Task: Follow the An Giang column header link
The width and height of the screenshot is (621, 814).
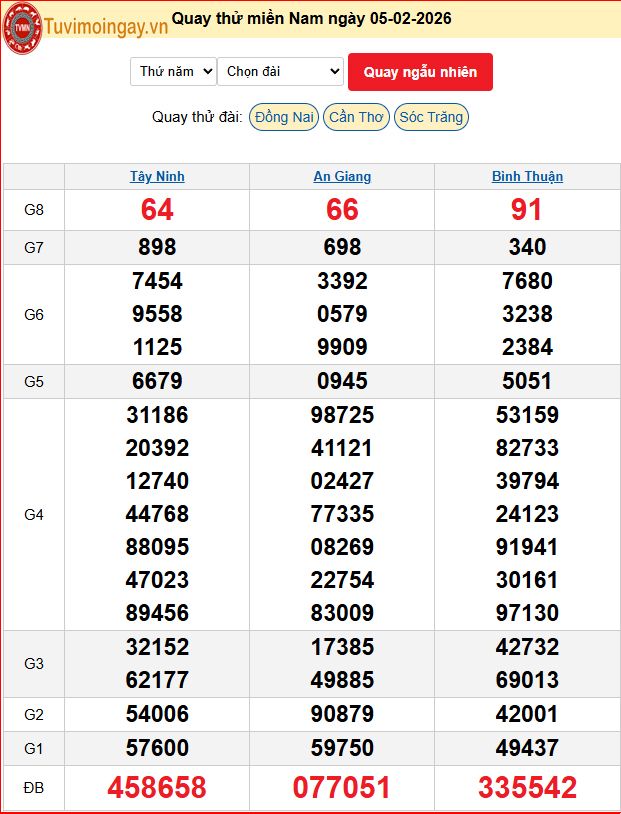Action: pyautogui.click(x=342, y=176)
